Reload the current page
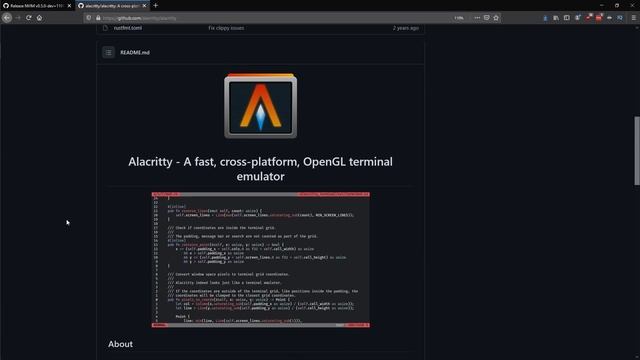The image size is (640, 360). [x=29, y=18]
